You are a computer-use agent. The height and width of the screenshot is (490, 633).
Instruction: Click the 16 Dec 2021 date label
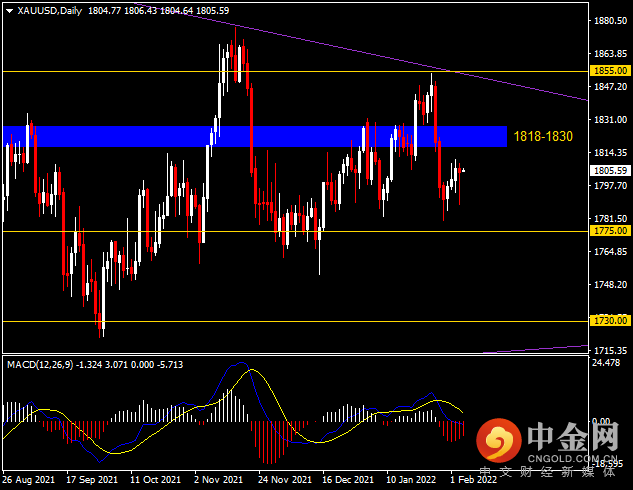click(x=348, y=480)
